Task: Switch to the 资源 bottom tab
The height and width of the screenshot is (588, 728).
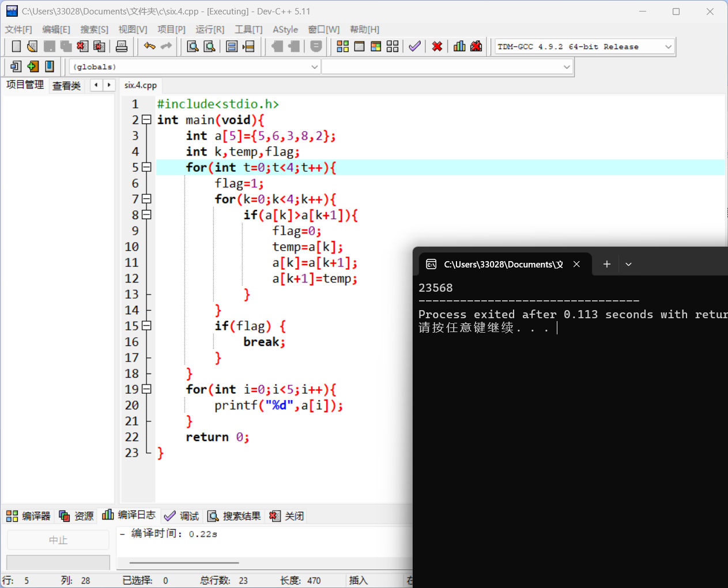Action: point(76,516)
